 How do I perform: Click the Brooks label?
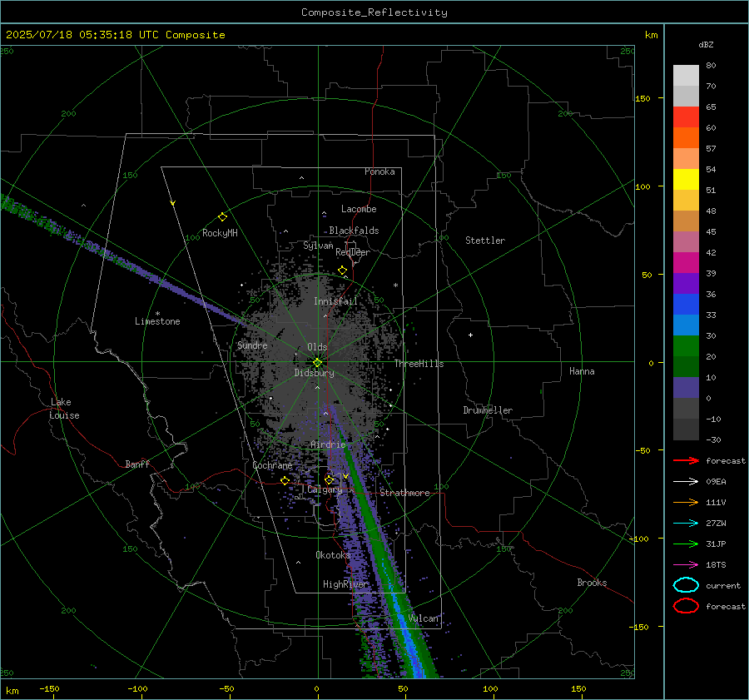coord(592,583)
